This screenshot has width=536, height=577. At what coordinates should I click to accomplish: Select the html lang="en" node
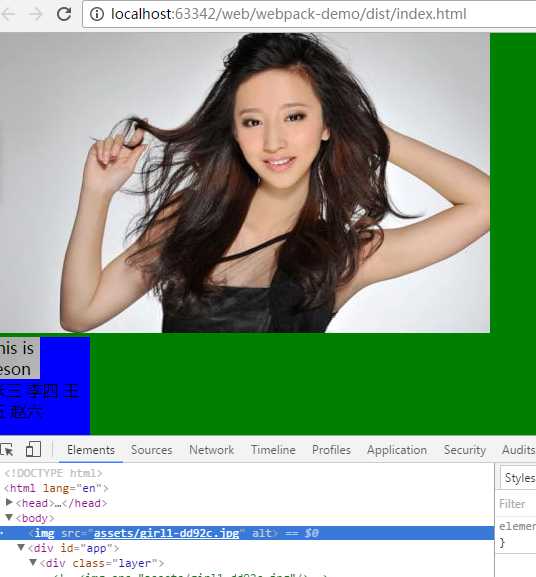pos(56,488)
